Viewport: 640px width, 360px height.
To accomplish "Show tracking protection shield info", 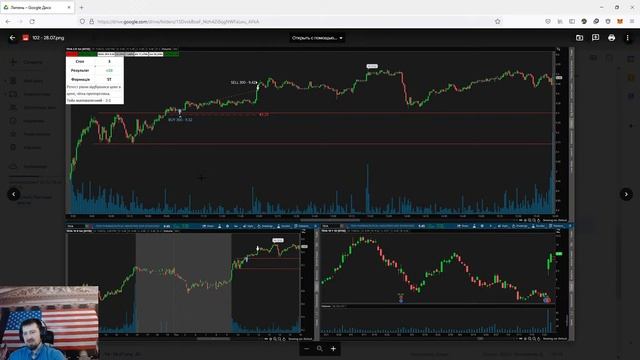I will click(x=82, y=21).
